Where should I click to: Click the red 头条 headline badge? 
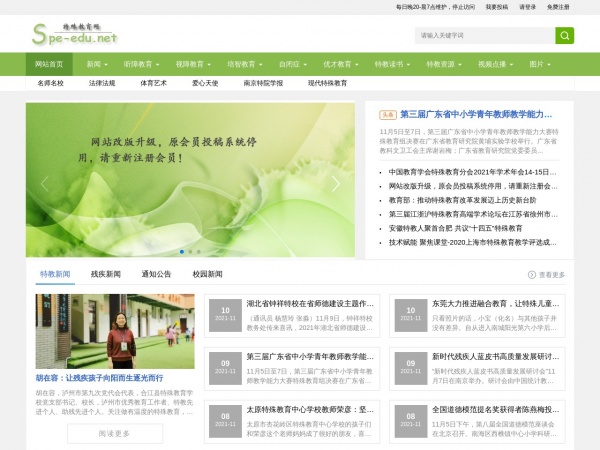tap(387, 115)
